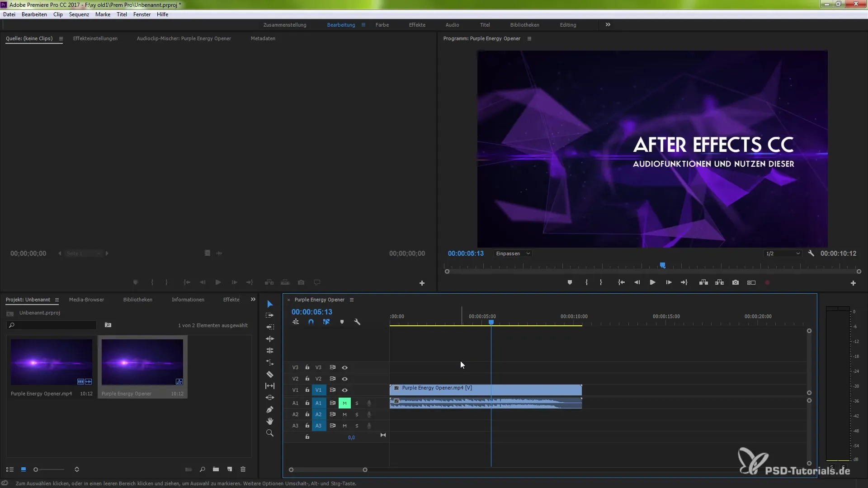Image resolution: width=868 pixels, height=488 pixels.
Task: Switch to Farbe workspace
Action: click(x=382, y=25)
